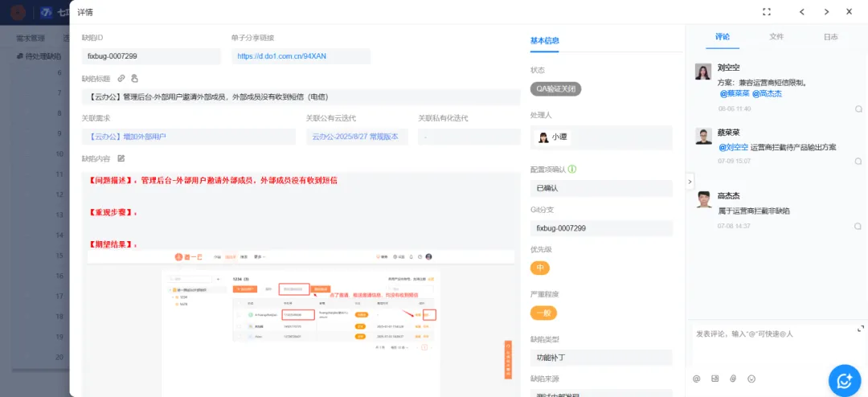Open the 处理人 field showing 小谭
Screen dimensions: 868x397
pyautogui.click(x=601, y=137)
